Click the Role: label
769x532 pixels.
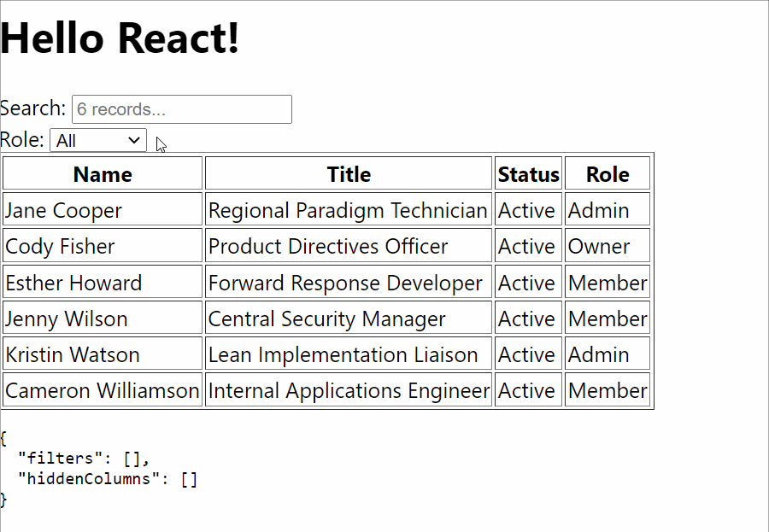pos(23,139)
